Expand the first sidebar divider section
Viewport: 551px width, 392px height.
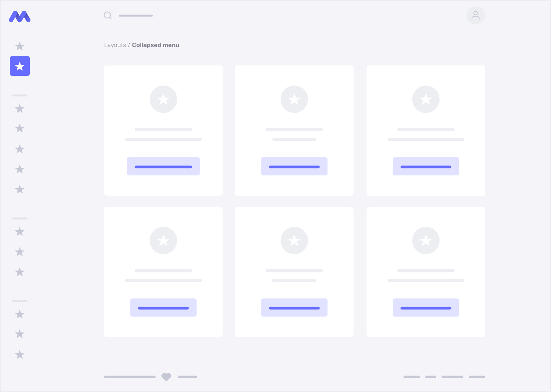19,95
